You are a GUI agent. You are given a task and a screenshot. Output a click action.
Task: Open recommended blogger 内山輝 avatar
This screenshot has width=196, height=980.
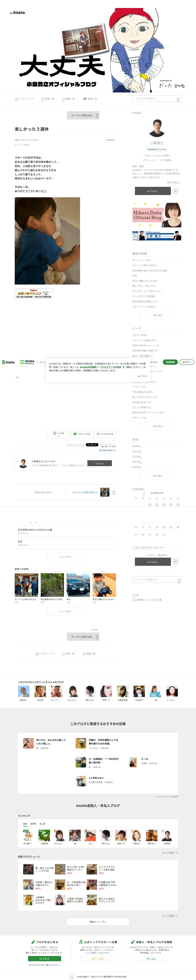click(x=40, y=691)
